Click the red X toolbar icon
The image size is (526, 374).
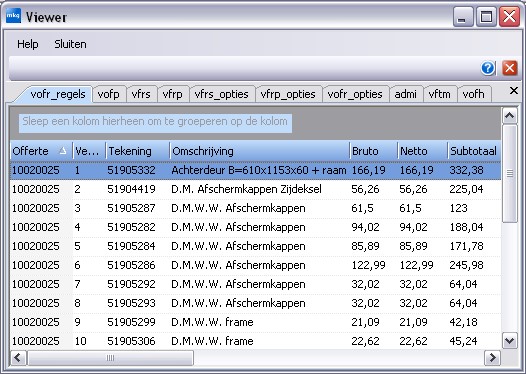coord(510,68)
